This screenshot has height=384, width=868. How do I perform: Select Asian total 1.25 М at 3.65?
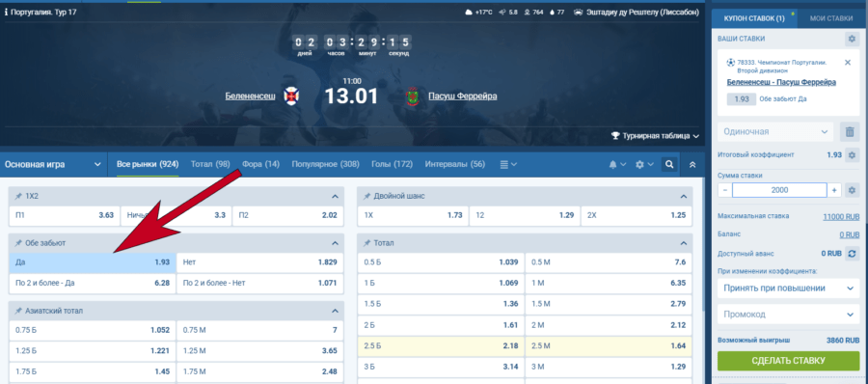pos(259,351)
